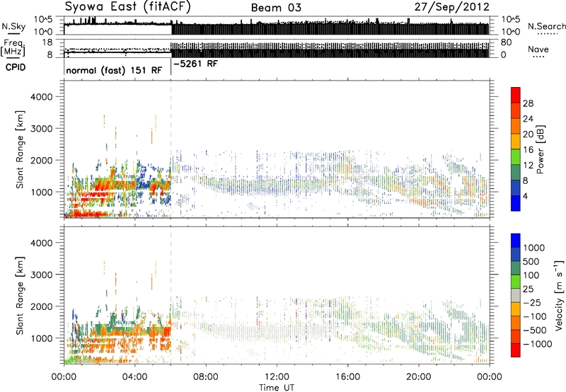
Task: Click the '-1000' velocity colorbar tick
Action: [x=538, y=344]
